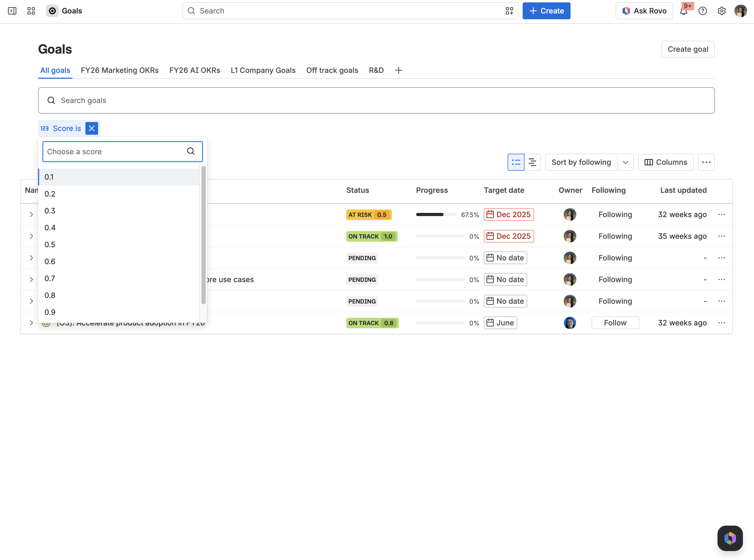Click the filter icon in top search bar
Viewport: 754px width, 560px height.
coord(509,11)
